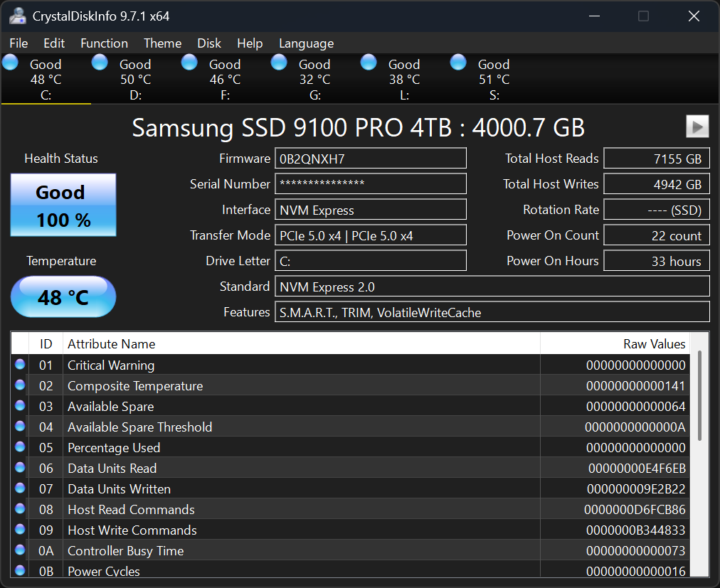Open the Disk menu
The width and height of the screenshot is (720, 588).
209,43
